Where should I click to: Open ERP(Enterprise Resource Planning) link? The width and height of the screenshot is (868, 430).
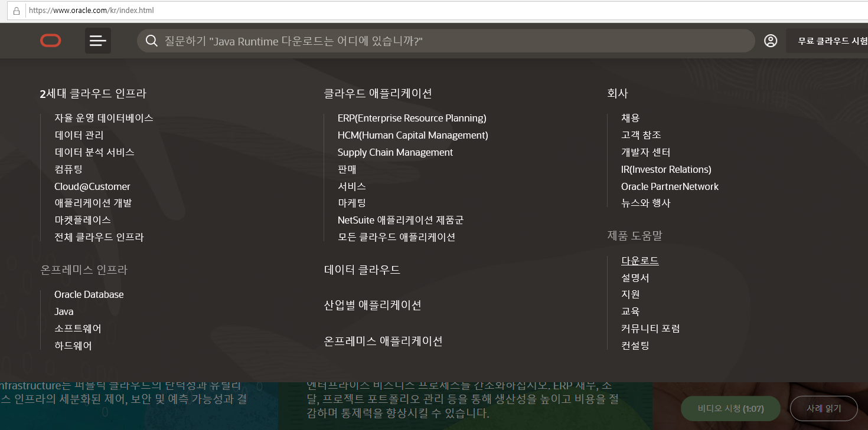coord(412,118)
